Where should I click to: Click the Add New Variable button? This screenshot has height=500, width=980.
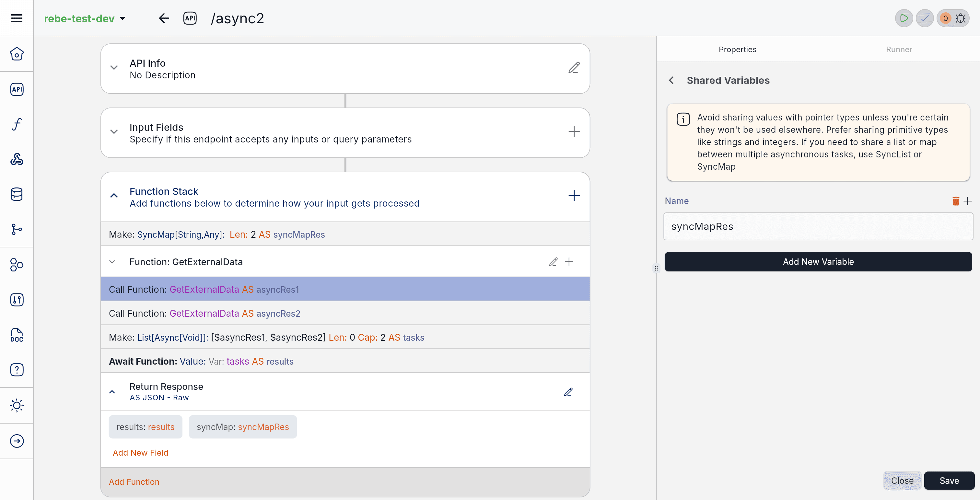click(x=818, y=262)
